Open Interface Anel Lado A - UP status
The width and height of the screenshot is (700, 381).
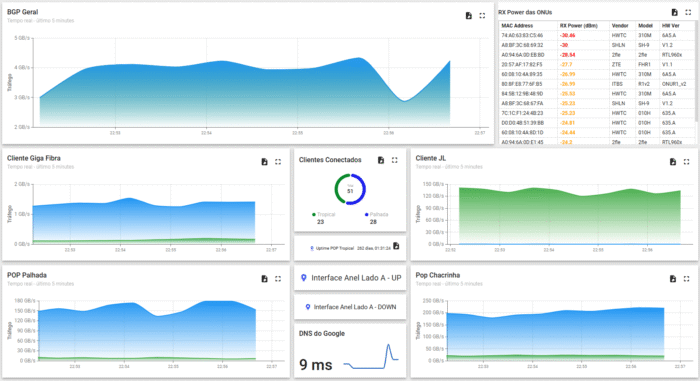click(x=350, y=278)
